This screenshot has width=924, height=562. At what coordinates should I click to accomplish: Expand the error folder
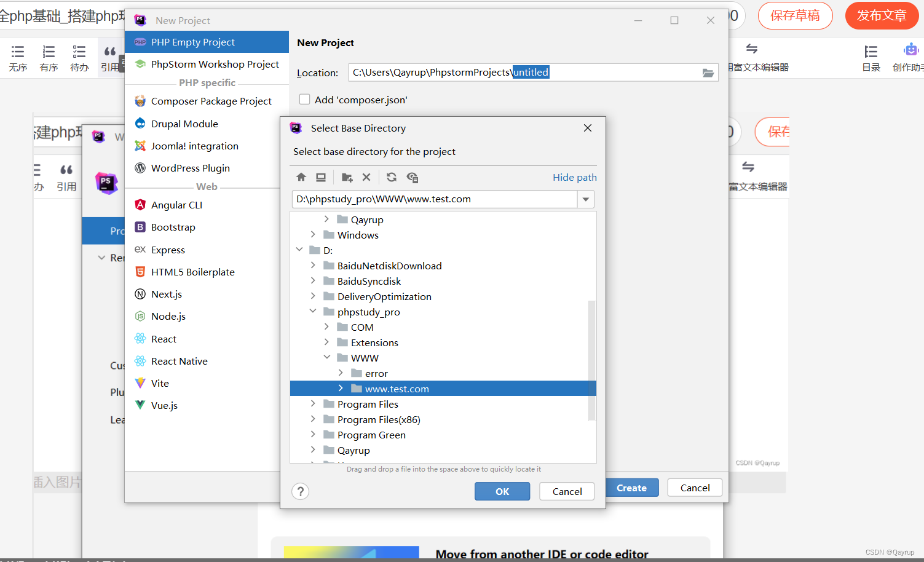pyautogui.click(x=341, y=373)
